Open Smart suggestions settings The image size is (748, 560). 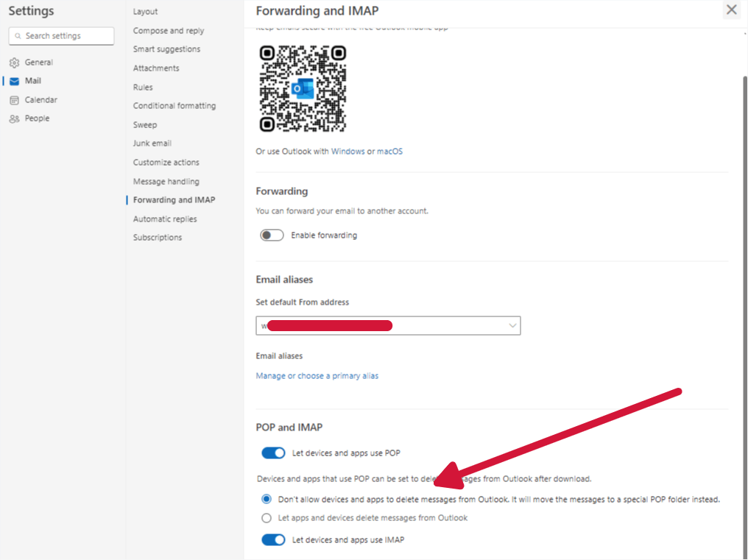tap(166, 49)
